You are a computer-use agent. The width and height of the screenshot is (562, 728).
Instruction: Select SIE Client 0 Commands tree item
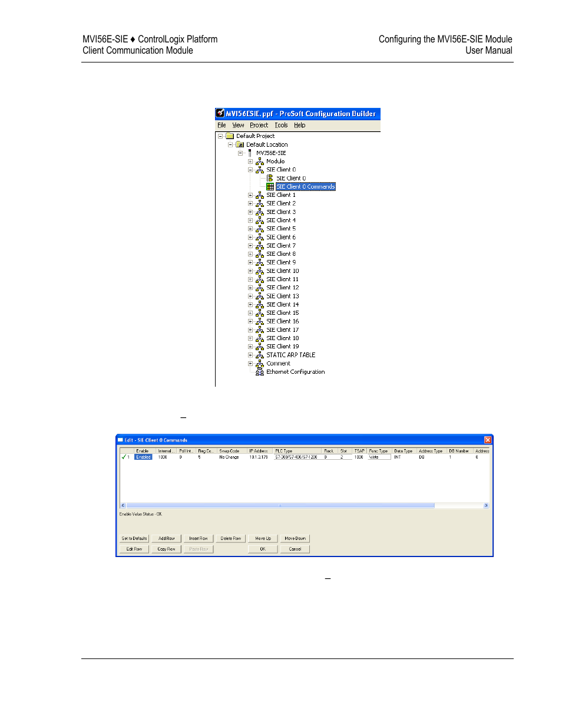(x=306, y=187)
